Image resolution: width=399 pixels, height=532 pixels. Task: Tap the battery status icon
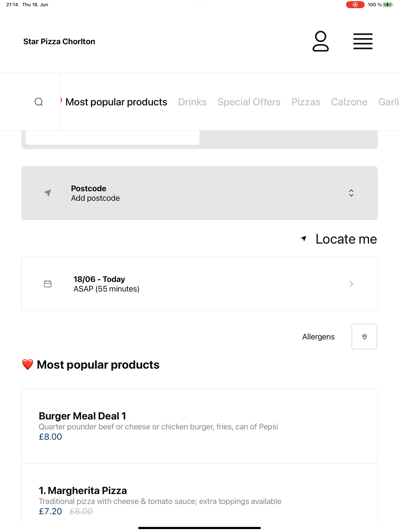click(388, 4)
